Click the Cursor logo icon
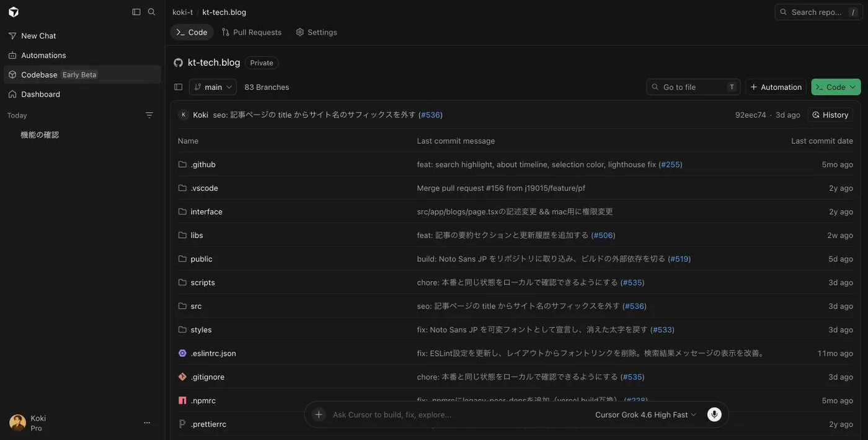Image resolution: width=868 pixels, height=440 pixels. [14, 12]
